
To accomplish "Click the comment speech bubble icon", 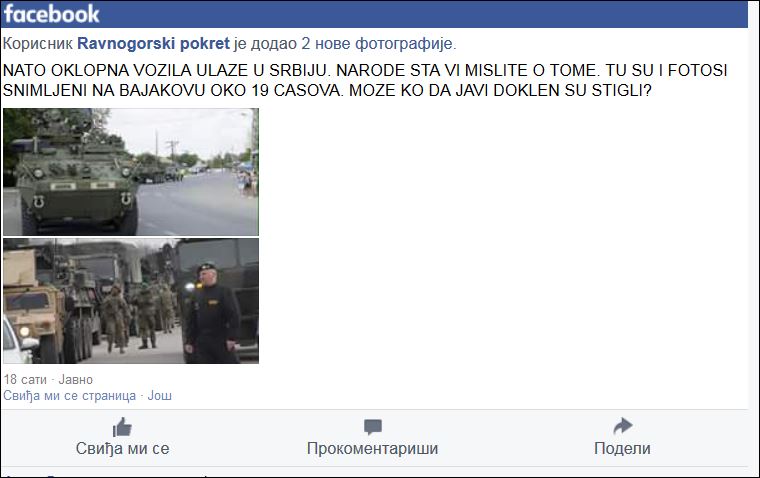I will [373, 427].
